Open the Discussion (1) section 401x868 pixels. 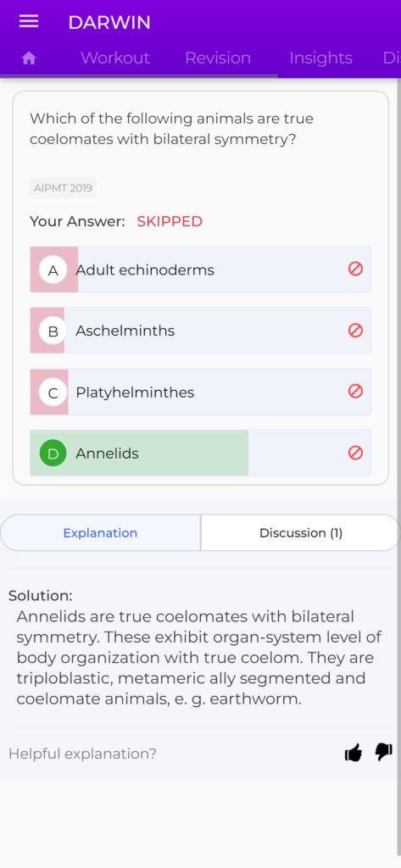[301, 532]
